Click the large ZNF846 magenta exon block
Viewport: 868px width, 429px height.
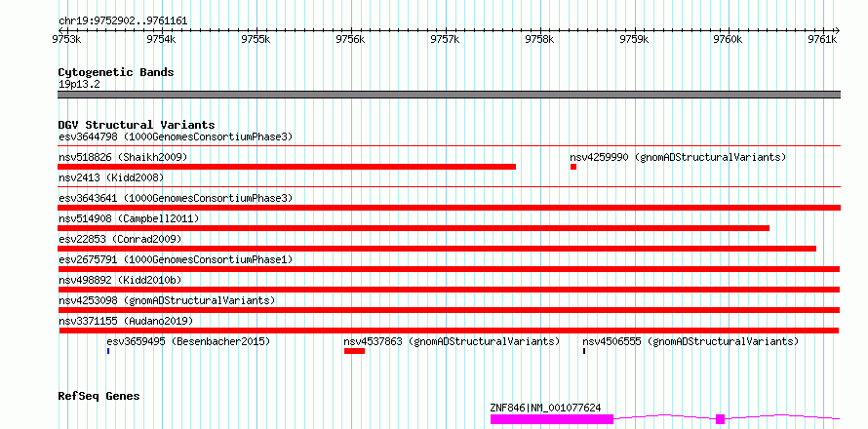[x=552, y=419]
